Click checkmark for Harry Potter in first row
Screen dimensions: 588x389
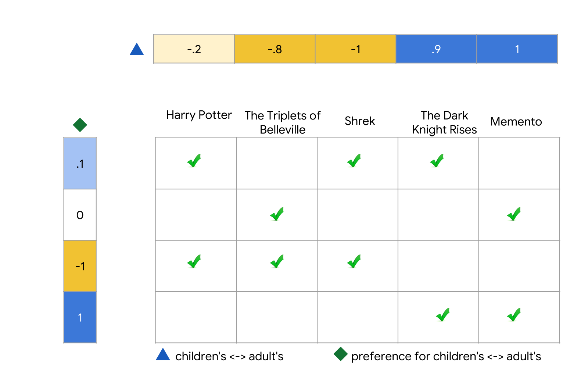click(x=194, y=161)
